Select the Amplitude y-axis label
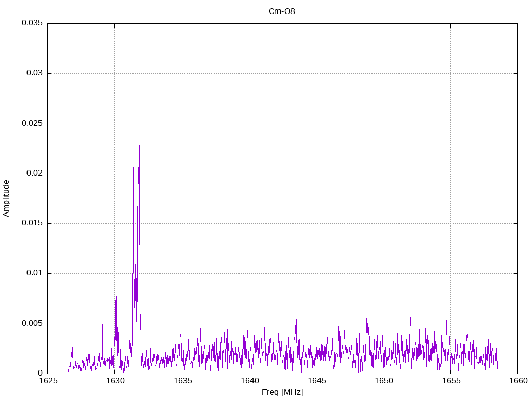532x399 pixels. point(7,198)
